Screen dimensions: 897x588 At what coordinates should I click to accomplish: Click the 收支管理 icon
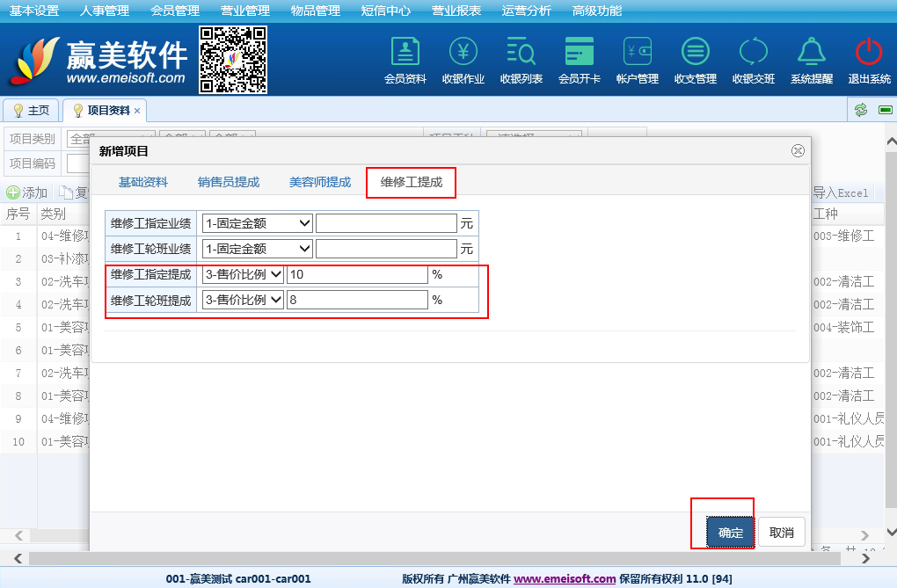[695, 53]
